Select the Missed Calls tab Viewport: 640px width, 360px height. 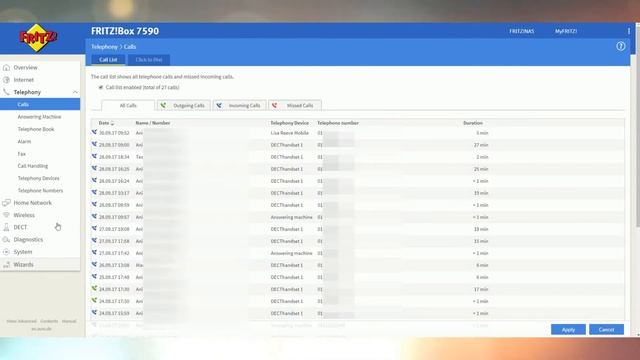pyautogui.click(x=295, y=105)
